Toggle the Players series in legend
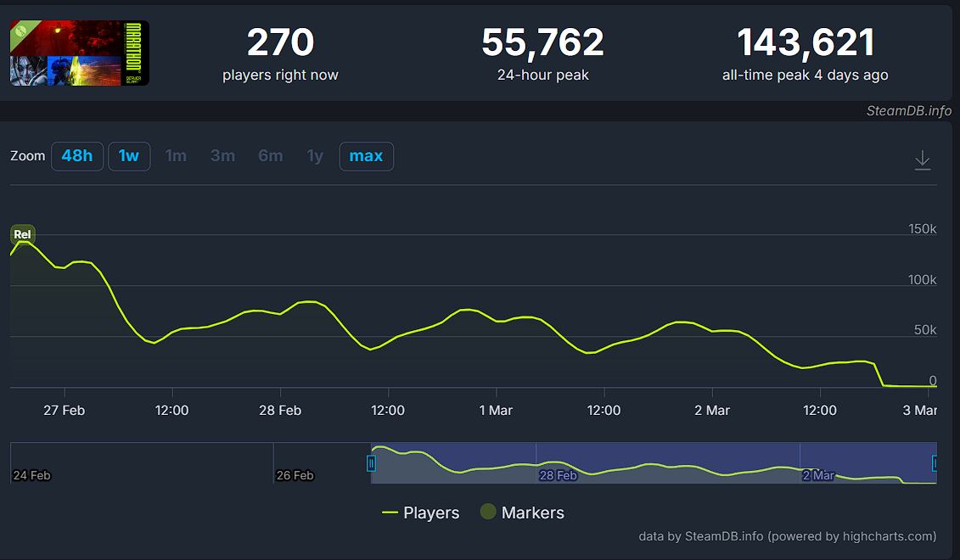Screen dimensions: 960x560 [421, 512]
